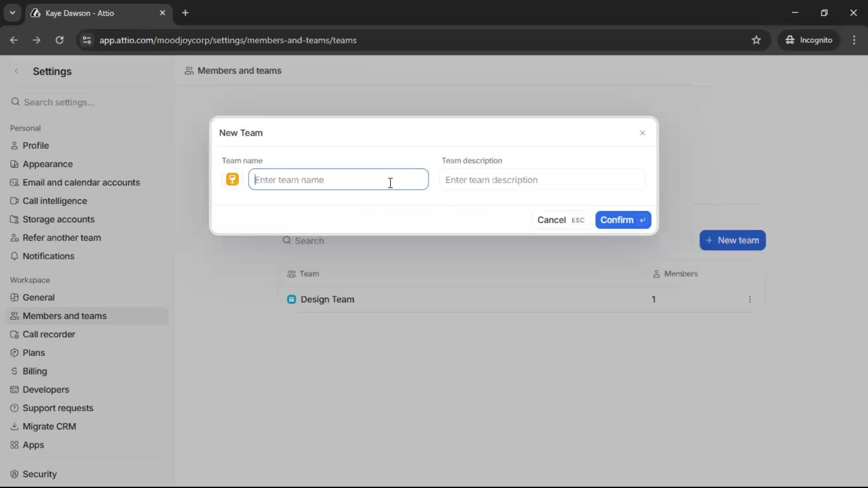868x488 pixels.
Task: Open Notifications settings
Action: [x=49, y=256]
